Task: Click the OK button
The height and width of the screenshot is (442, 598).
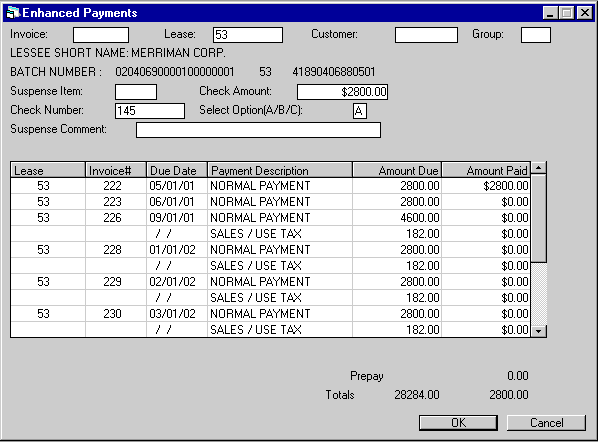Action: (458, 423)
